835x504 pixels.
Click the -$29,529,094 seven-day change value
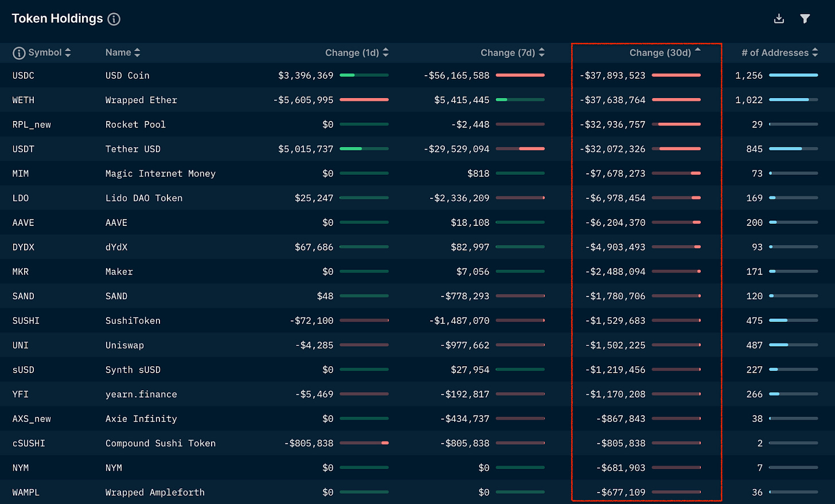456,149
